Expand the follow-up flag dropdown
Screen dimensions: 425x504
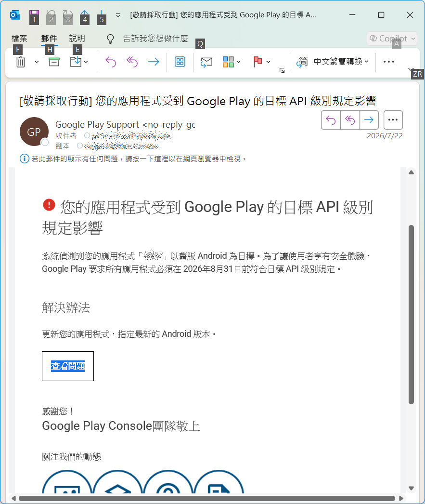pyautogui.click(x=269, y=62)
